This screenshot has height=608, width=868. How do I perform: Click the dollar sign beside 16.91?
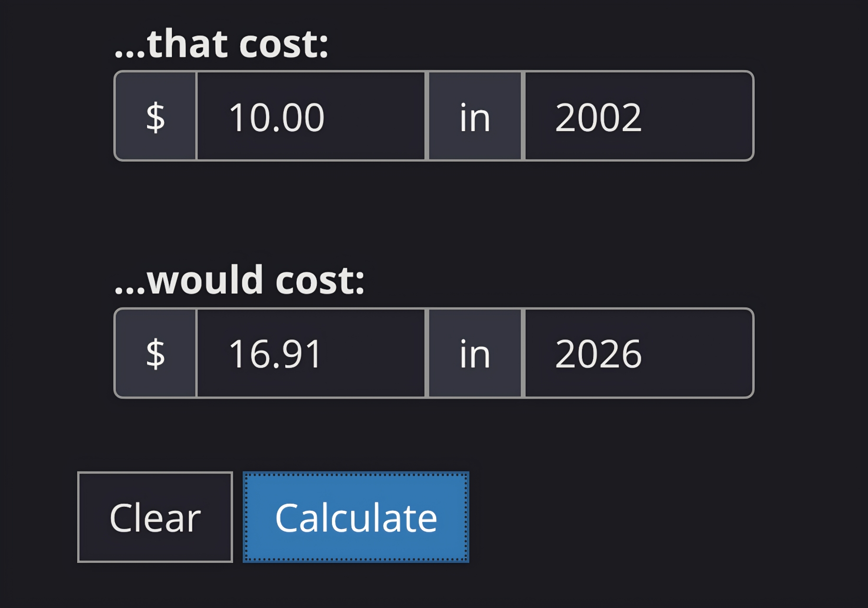[x=155, y=354]
